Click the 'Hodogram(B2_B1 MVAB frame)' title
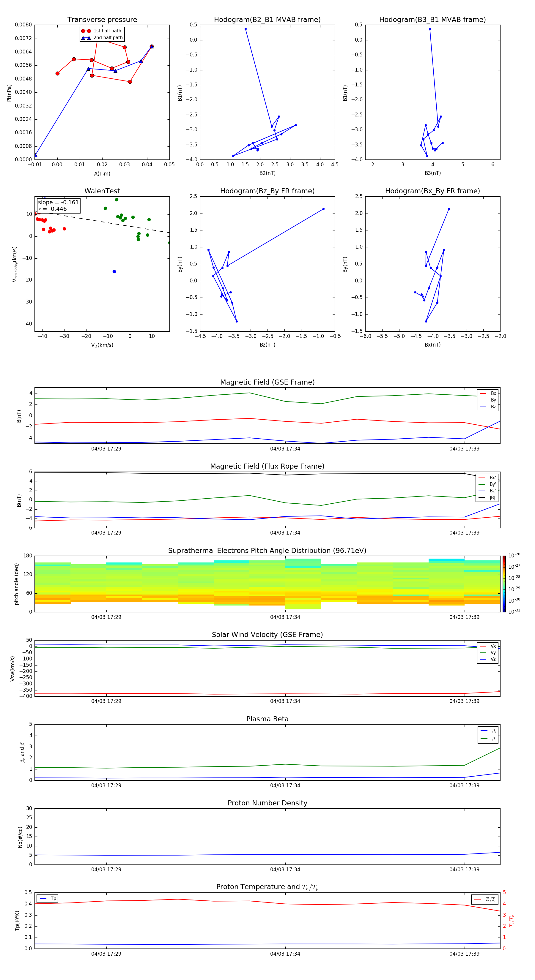The image size is (535, 980). (x=267, y=20)
